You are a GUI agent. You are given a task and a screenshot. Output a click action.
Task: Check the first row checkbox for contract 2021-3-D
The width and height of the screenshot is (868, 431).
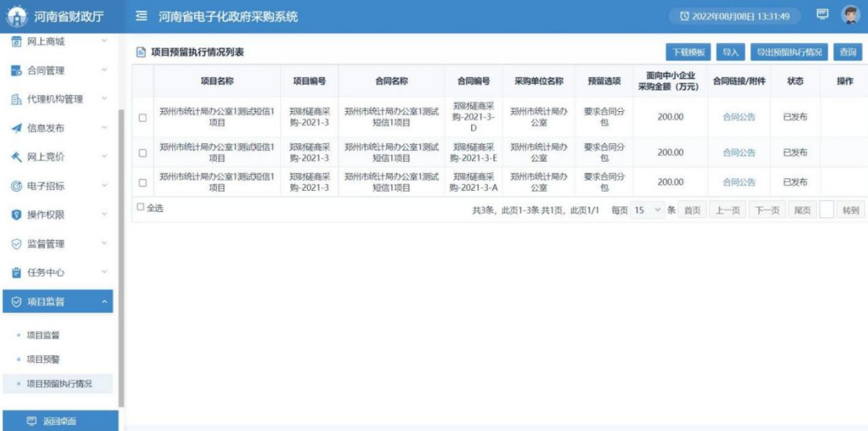tap(142, 118)
